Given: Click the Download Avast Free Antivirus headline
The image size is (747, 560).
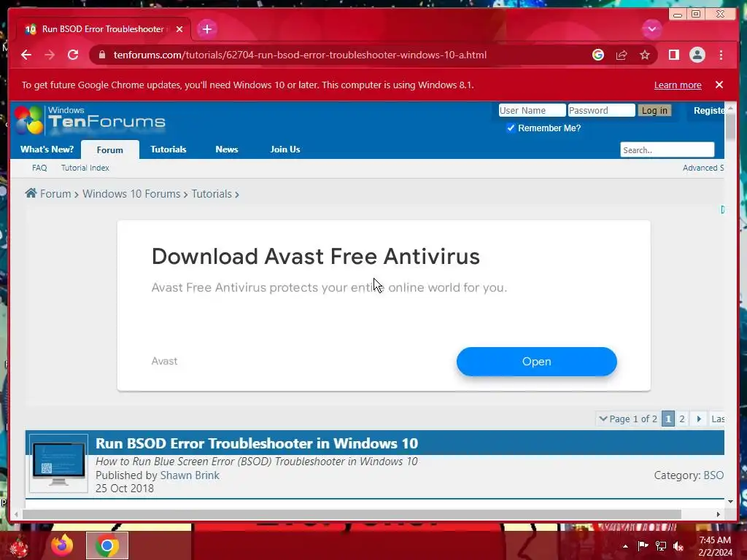Looking at the screenshot, I should pyautogui.click(x=315, y=256).
